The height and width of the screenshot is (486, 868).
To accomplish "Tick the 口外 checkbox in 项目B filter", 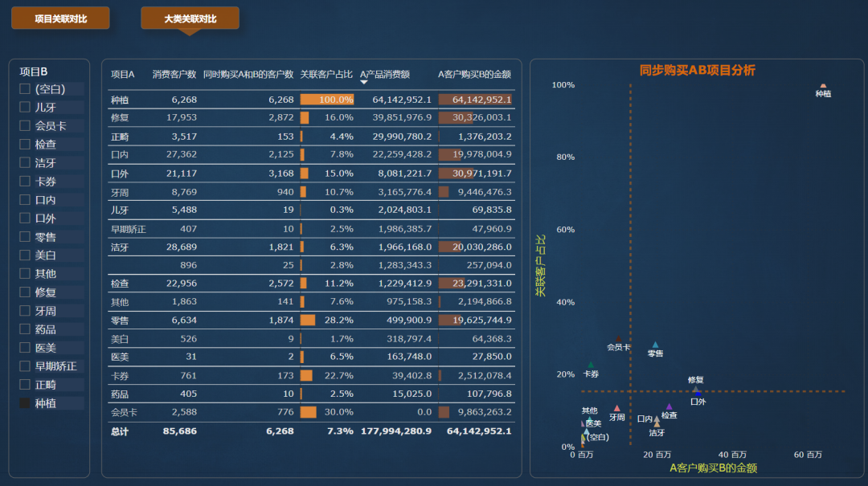I will click(x=24, y=218).
